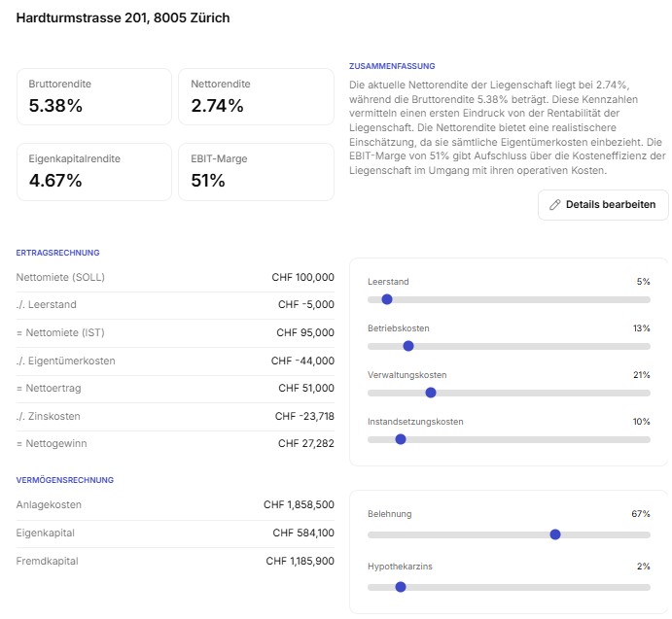Click the ERTRAGSRECHNUNG section heading
This screenshot has width=672, height=619.
[57, 253]
